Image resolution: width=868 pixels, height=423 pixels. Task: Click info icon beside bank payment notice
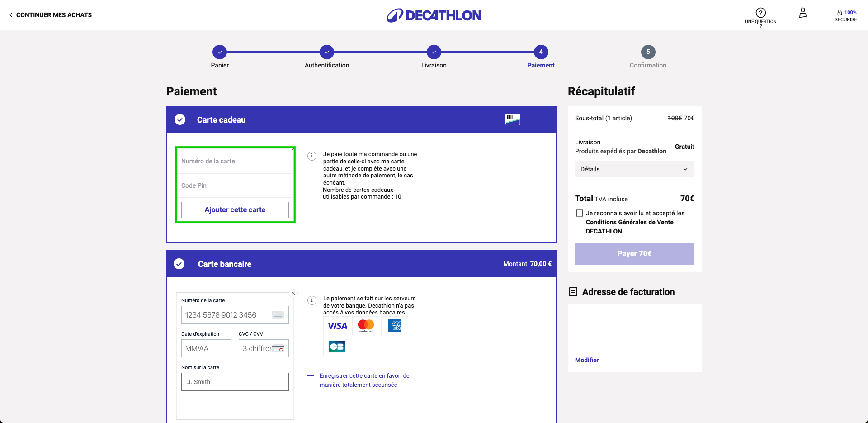312,300
